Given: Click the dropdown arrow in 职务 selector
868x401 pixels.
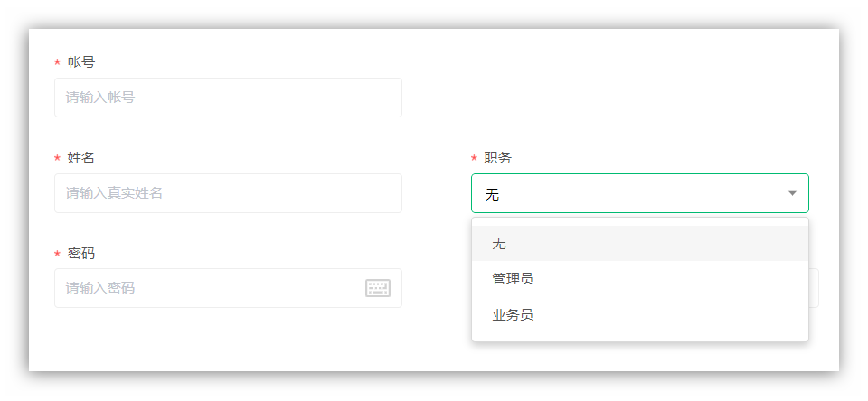Looking at the screenshot, I should (792, 193).
